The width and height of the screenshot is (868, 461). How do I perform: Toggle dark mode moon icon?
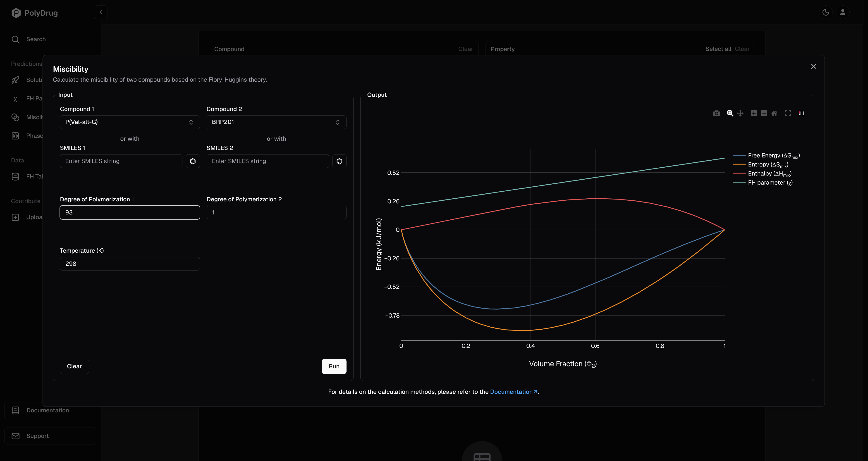point(825,12)
